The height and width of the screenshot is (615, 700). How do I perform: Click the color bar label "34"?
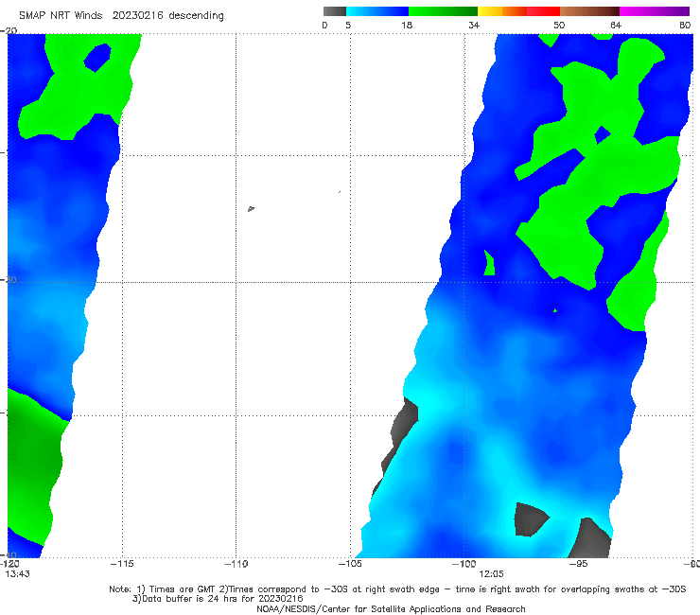[474, 26]
